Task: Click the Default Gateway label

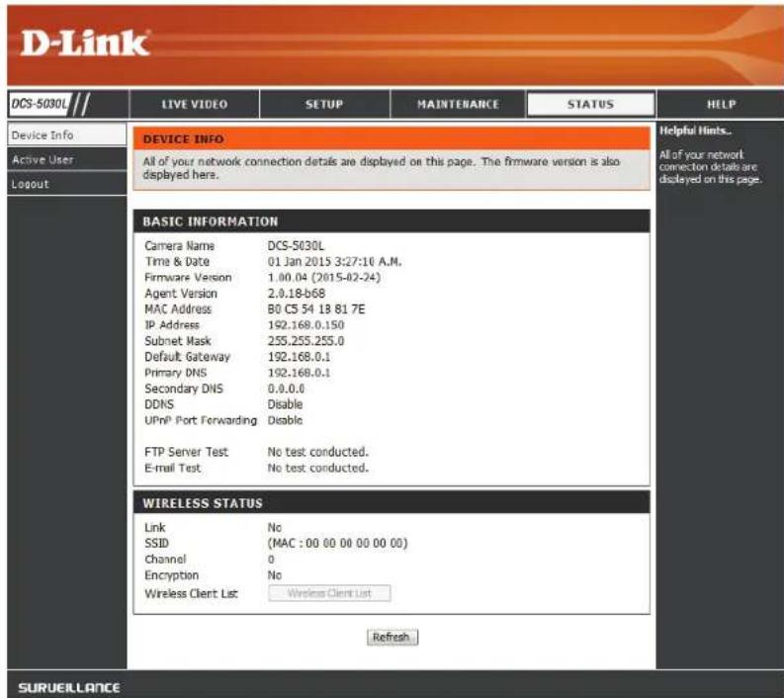Action: [187, 357]
